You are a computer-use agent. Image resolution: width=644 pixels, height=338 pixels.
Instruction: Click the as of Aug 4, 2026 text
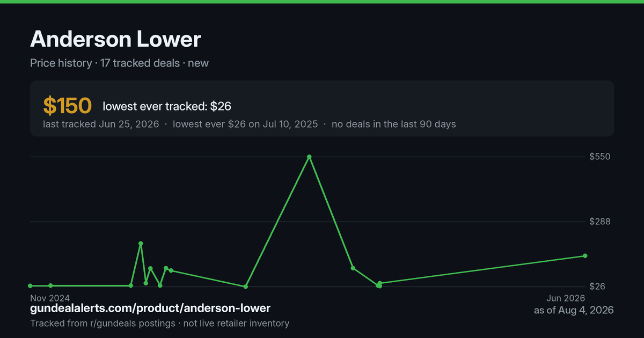pos(574,310)
